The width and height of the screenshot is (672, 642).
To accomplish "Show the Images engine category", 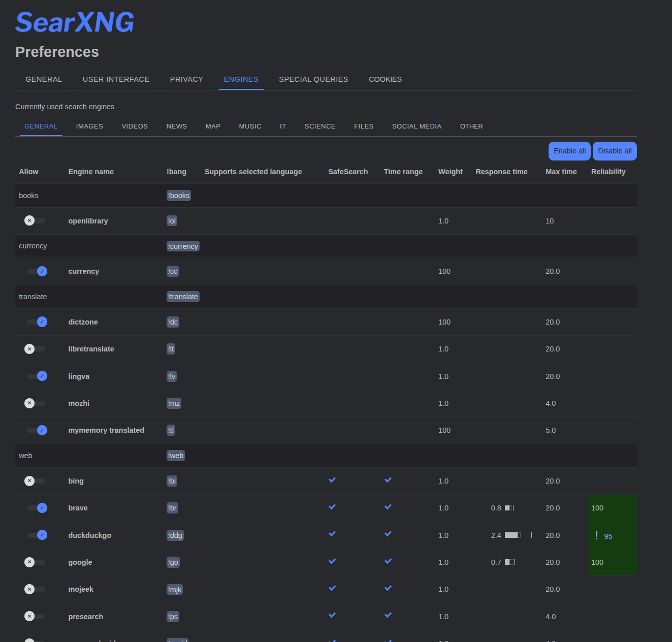I will point(89,126).
